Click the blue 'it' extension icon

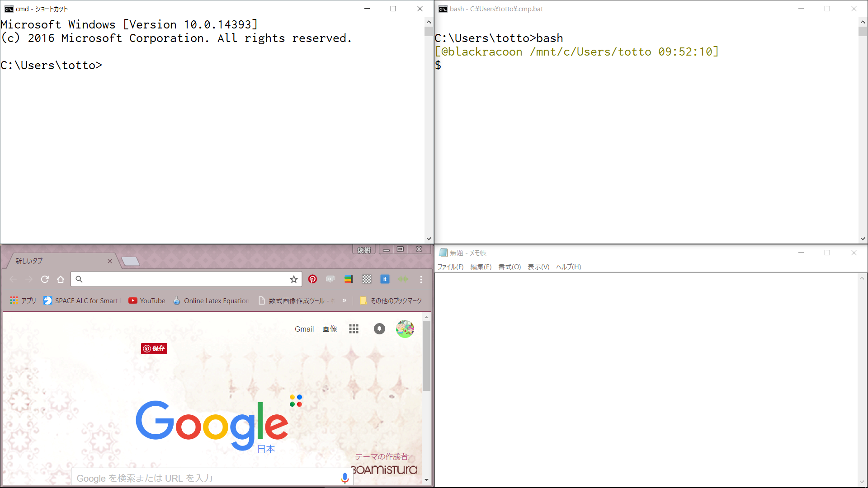coord(385,279)
